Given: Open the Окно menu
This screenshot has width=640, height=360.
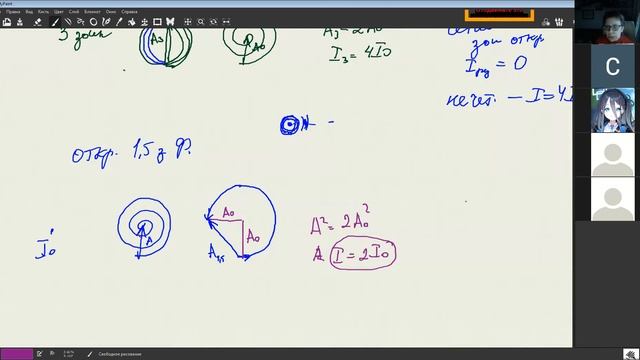Looking at the screenshot, I should click(x=111, y=12).
